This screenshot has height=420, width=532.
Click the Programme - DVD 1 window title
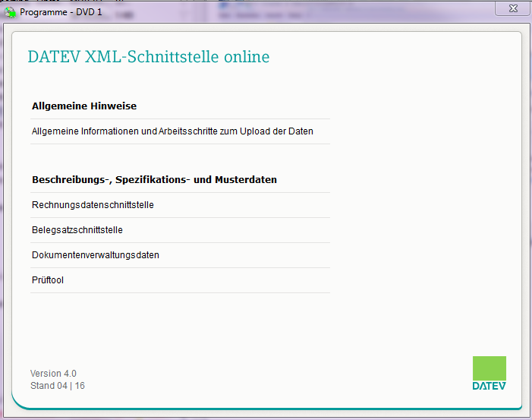coord(61,12)
